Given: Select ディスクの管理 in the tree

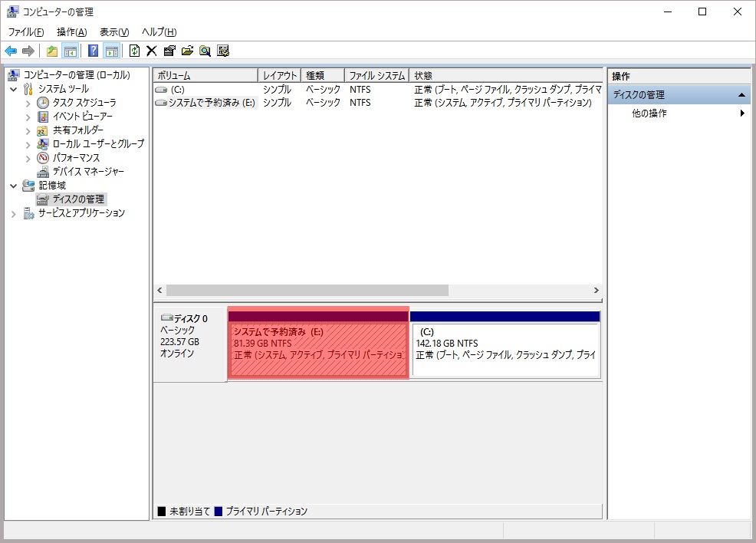Looking at the screenshot, I should click(78, 199).
